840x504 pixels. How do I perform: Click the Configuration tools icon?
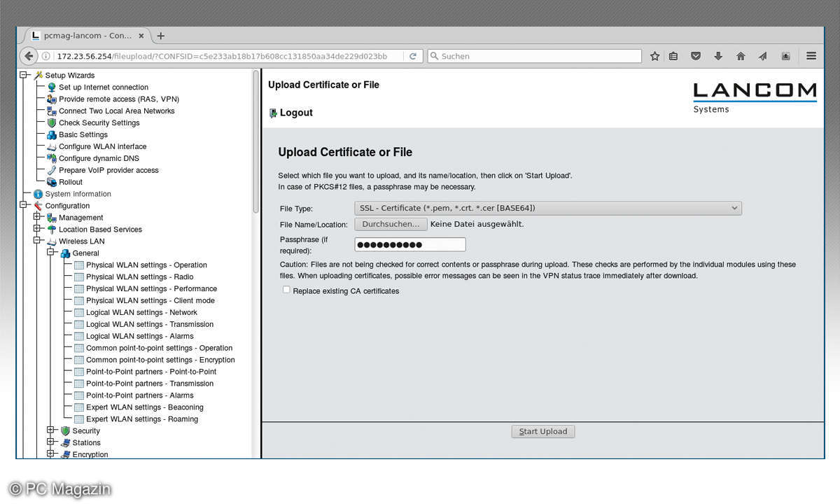tap(38, 206)
